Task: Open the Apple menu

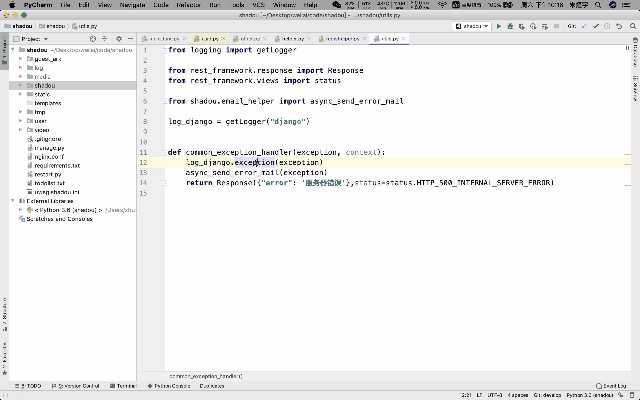Action: coord(12,5)
